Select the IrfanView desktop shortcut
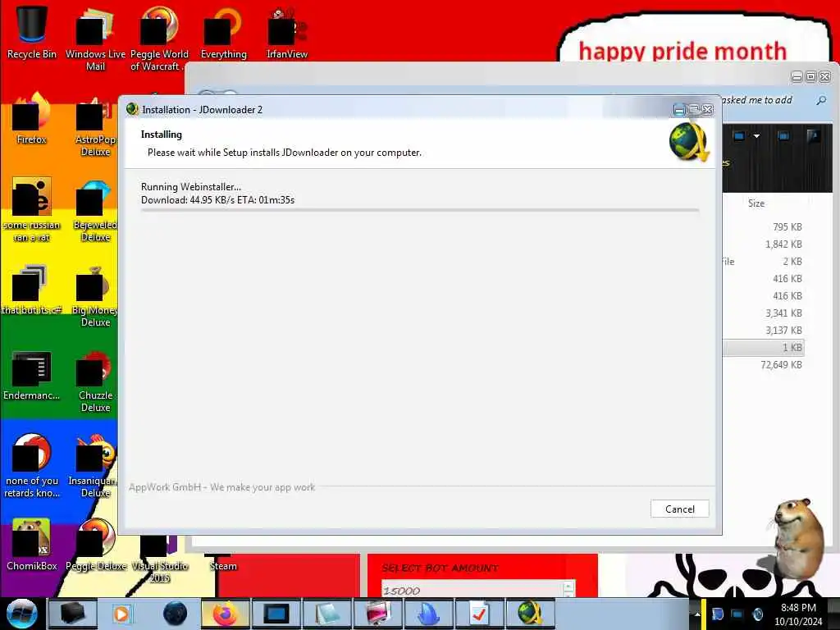 [x=287, y=32]
